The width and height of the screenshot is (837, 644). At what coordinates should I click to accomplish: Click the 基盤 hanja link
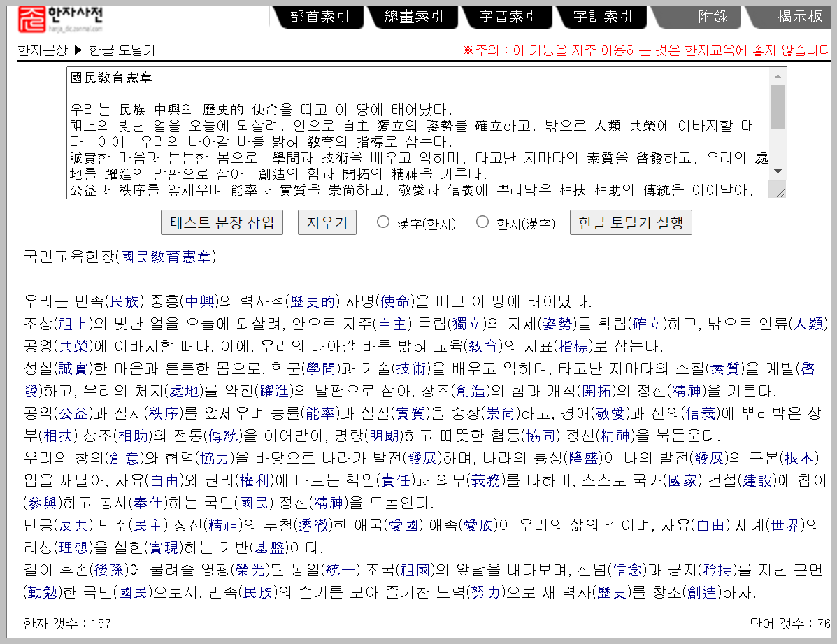tap(269, 548)
